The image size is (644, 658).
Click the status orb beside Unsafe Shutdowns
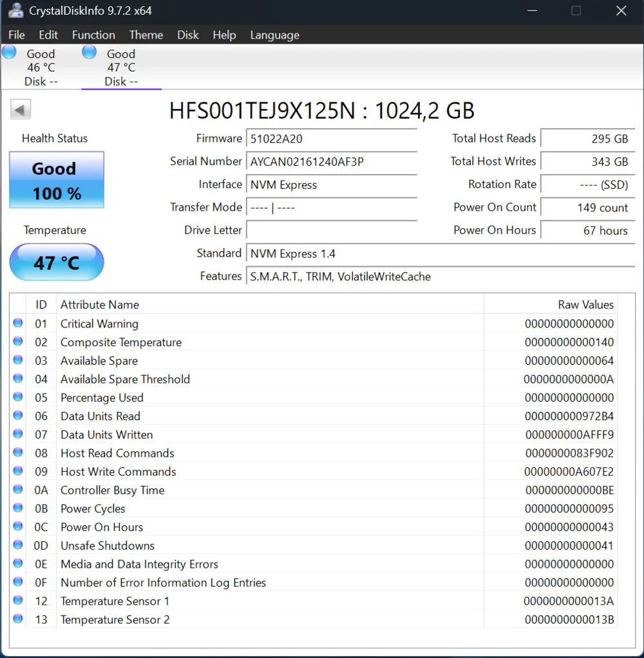[x=18, y=545]
